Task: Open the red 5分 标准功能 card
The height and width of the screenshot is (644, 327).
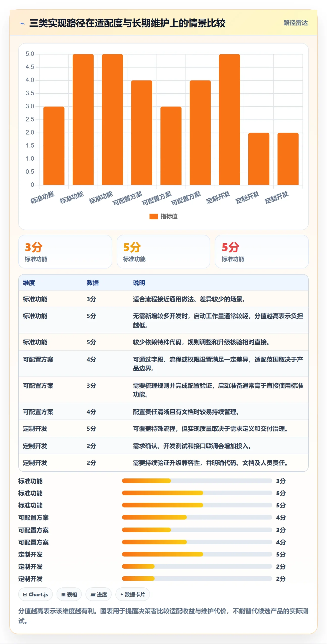Action: pyautogui.click(x=262, y=252)
